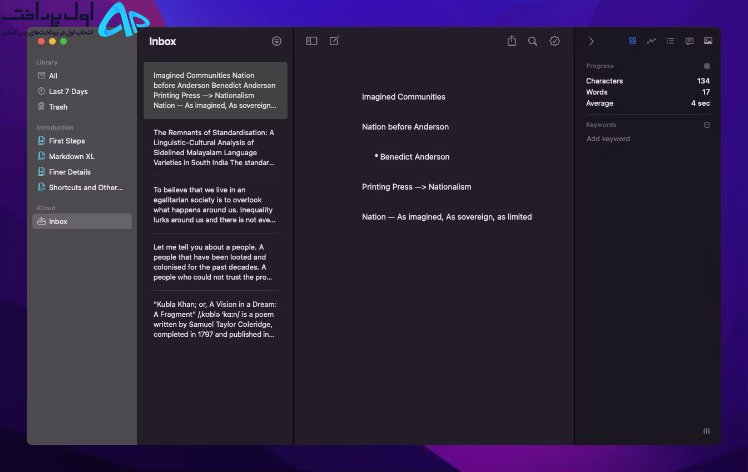Open the 'Let me tell you about' sheet
The width and height of the screenshot is (748, 472).
216,262
